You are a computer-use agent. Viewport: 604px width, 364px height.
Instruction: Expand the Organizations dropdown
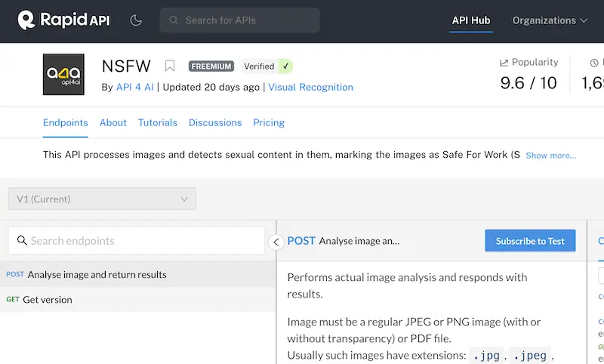(550, 20)
